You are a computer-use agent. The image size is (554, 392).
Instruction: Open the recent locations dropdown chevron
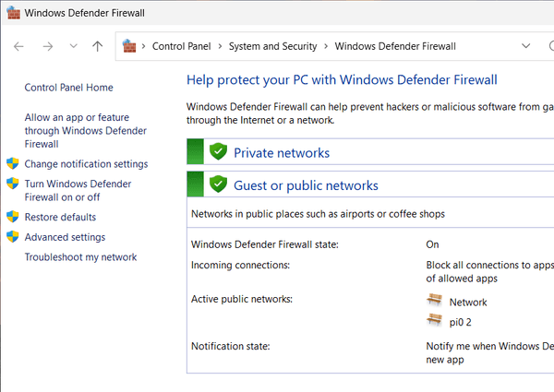click(x=73, y=46)
